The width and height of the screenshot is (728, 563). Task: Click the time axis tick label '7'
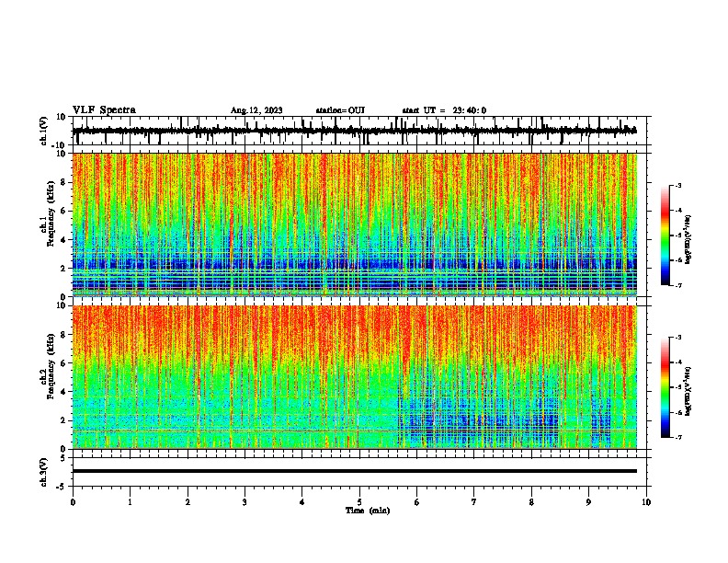pyautogui.click(x=474, y=502)
